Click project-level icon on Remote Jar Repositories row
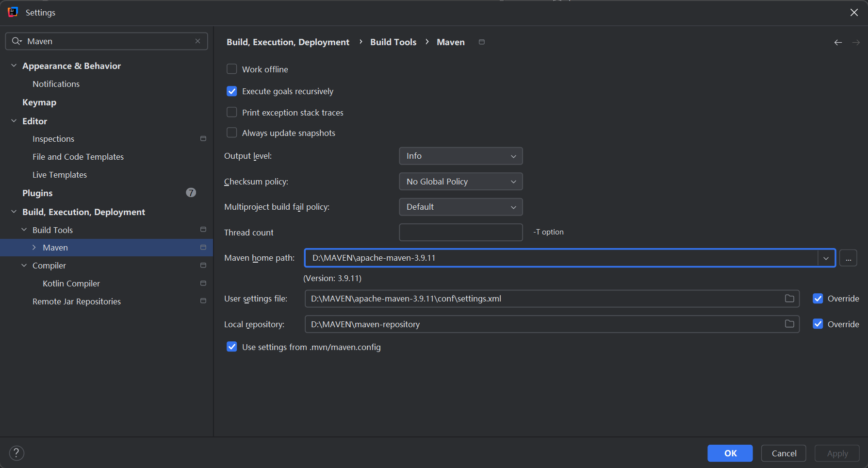The height and width of the screenshot is (468, 868). 203,301
